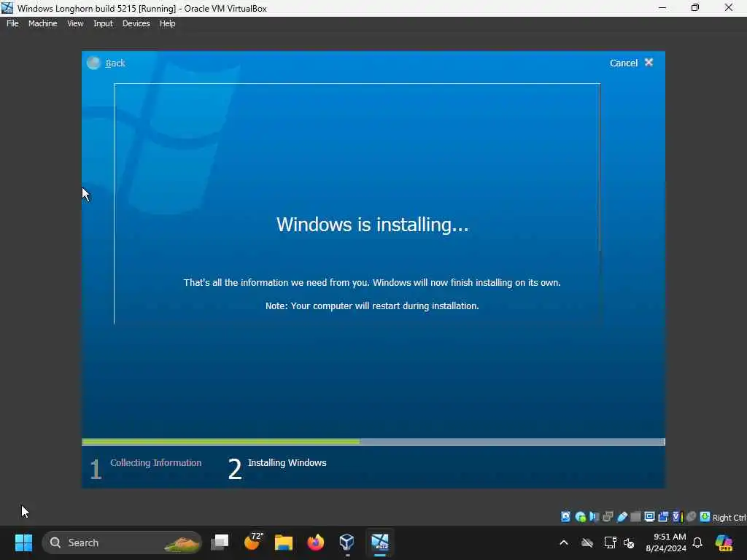
Task: Launch Firefox from the taskbar
Action: point(315,542)
